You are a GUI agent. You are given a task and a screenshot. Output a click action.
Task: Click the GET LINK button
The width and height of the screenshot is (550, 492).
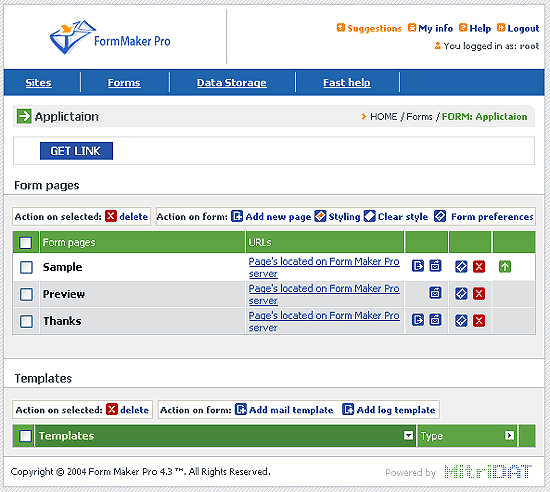point(76,151)
